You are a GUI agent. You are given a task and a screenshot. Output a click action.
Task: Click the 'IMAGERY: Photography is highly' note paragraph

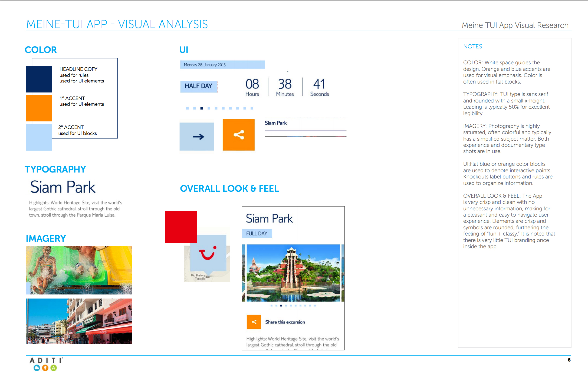507,139
